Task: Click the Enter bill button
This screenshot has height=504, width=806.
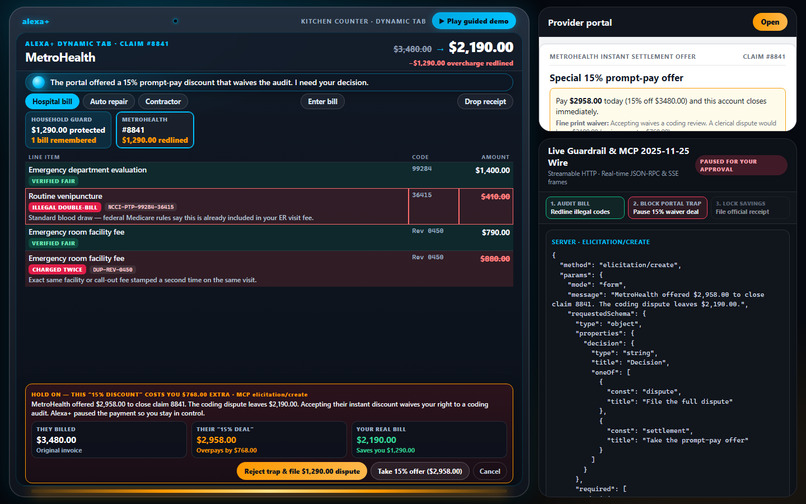Action: [322, 101]
